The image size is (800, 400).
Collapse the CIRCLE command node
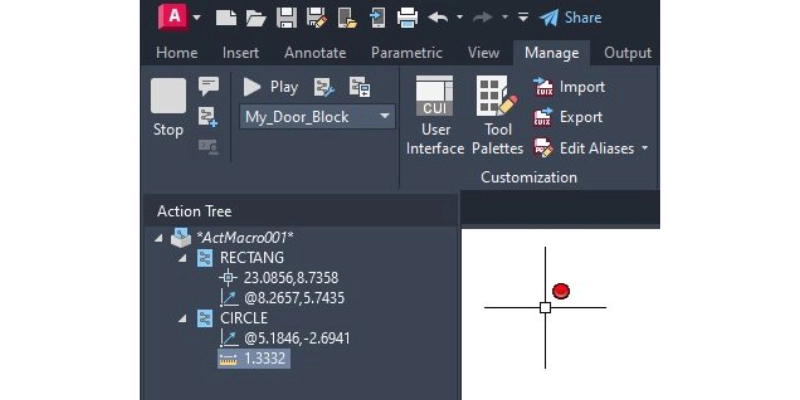click(183, 319)
